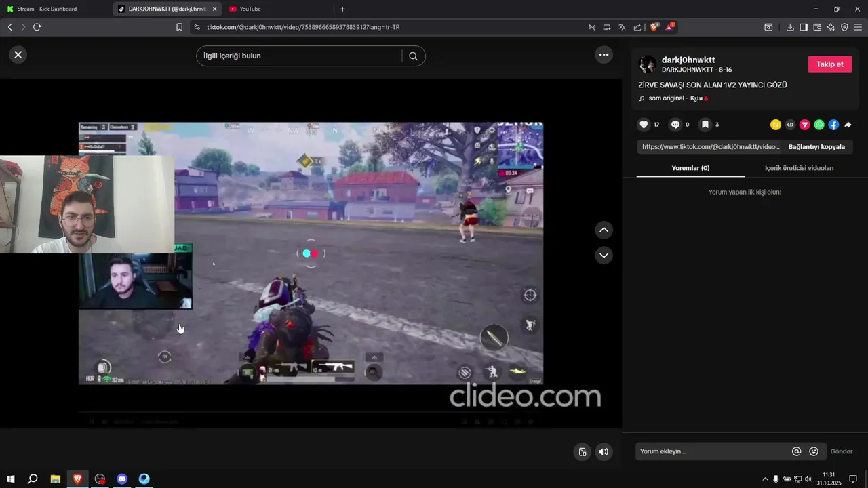Screen dimensions: 868x488
Task: Open the browser hamburger main menu
Action: tap(859, 27)
